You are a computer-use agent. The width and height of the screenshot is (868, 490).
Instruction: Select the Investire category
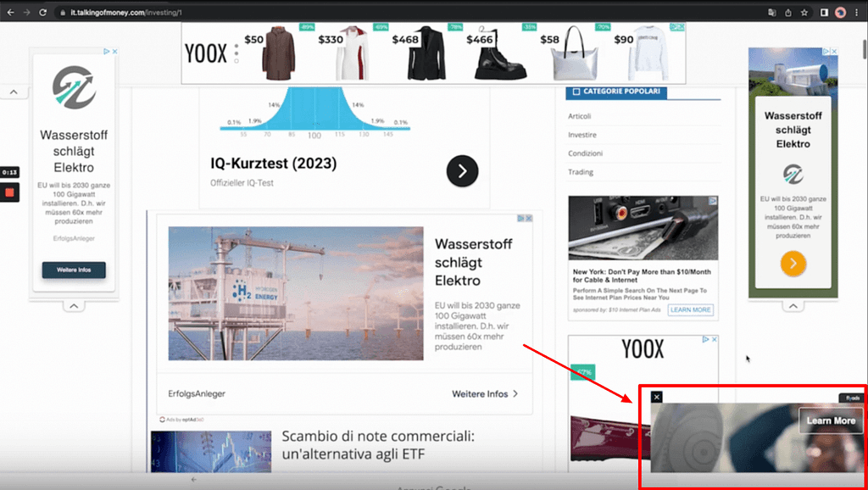[582, 135]
